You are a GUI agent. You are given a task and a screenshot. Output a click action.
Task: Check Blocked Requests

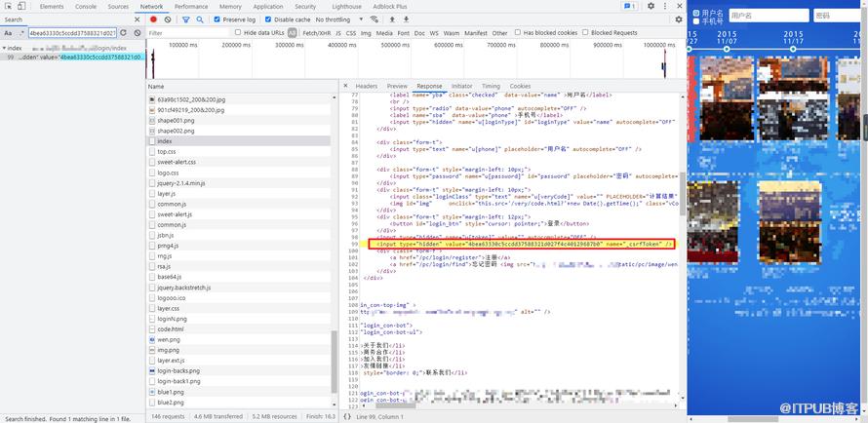(585, 32)
